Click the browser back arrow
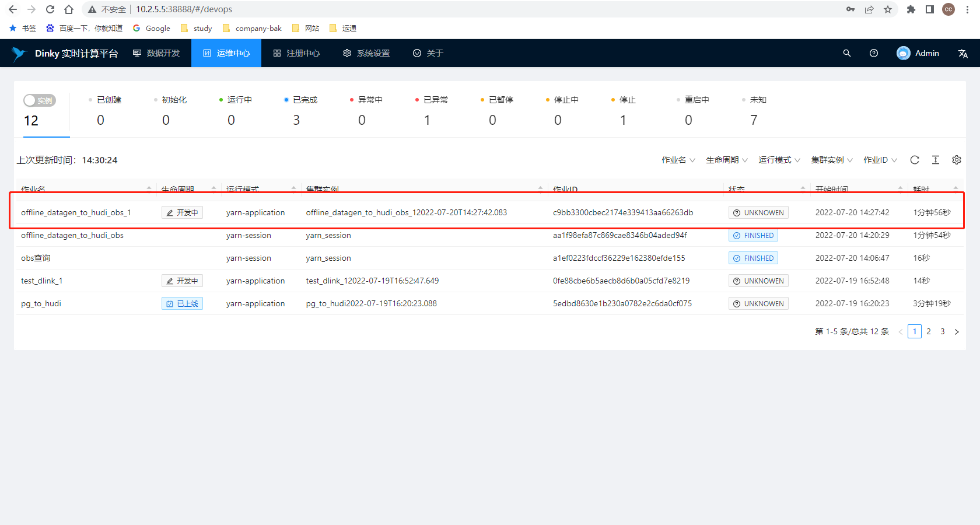The height and width of the screenshot is (525, 980). (13, 9)
